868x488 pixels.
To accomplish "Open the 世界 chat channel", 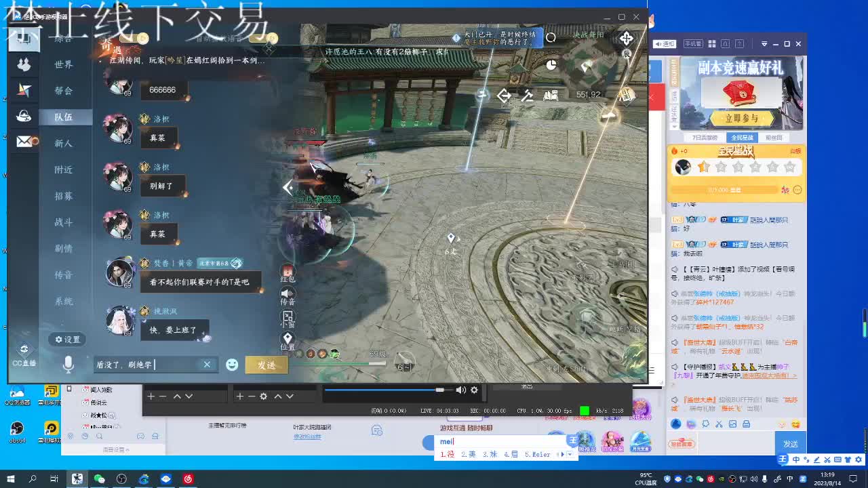I will [x=64, y=64].
